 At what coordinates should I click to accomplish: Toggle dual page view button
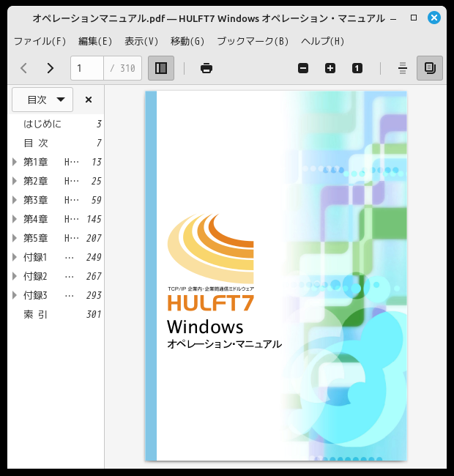(429, 68)
